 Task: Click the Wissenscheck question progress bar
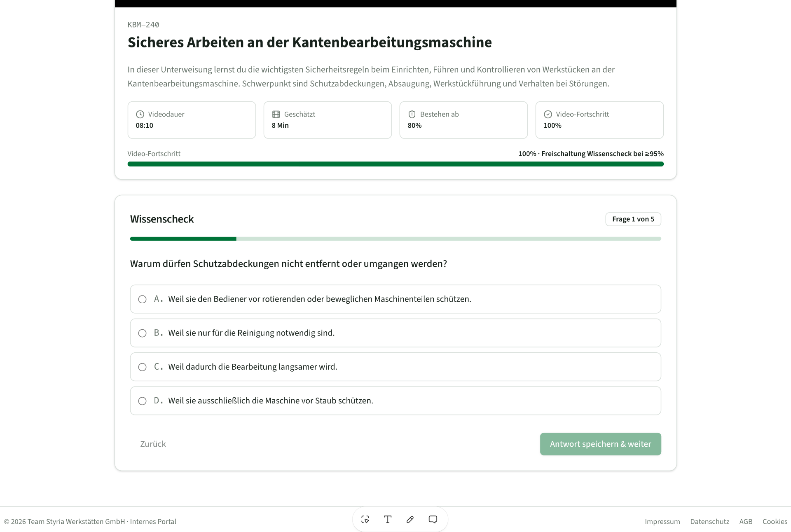coord(395,239)
